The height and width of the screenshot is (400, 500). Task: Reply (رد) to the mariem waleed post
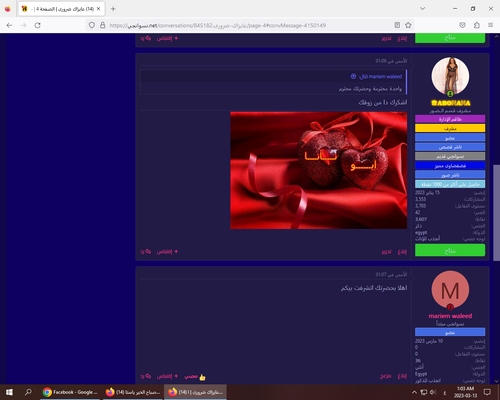146,377
